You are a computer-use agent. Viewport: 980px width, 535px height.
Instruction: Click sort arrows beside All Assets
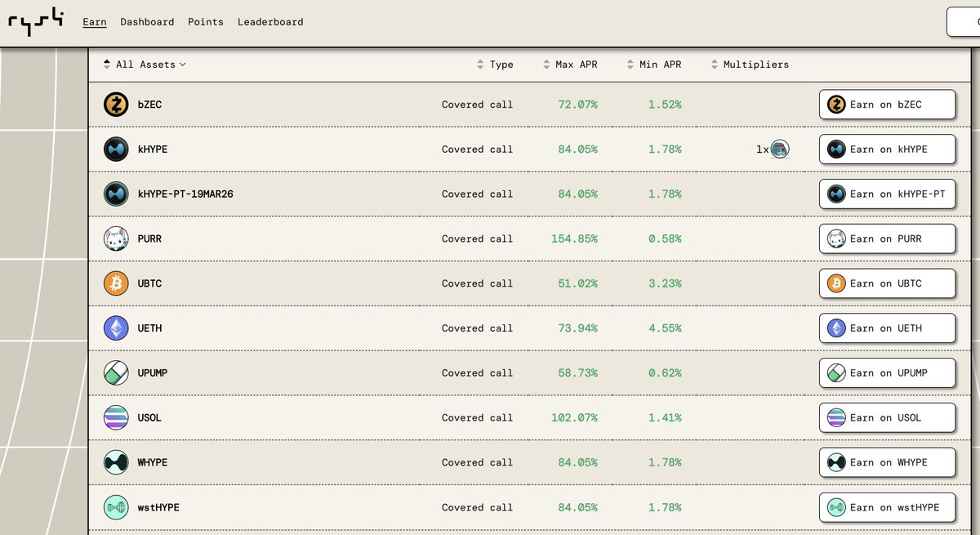coord(107,65)
